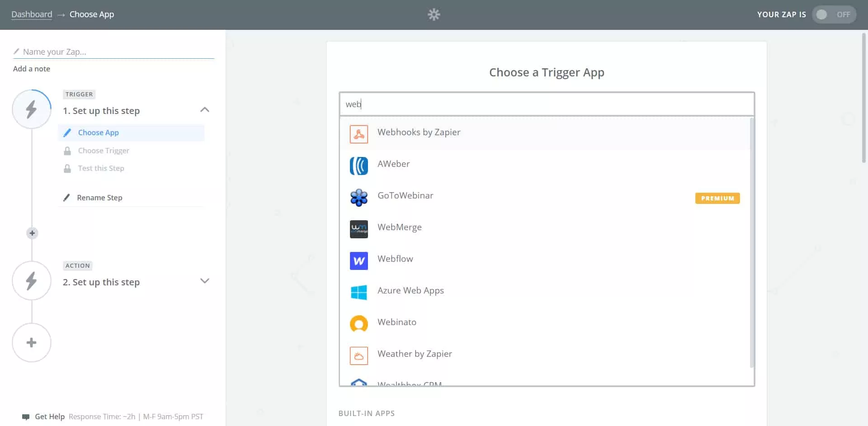The image size is (868, 426).
Task: Click the large add step plus circle
Action: 32,342
